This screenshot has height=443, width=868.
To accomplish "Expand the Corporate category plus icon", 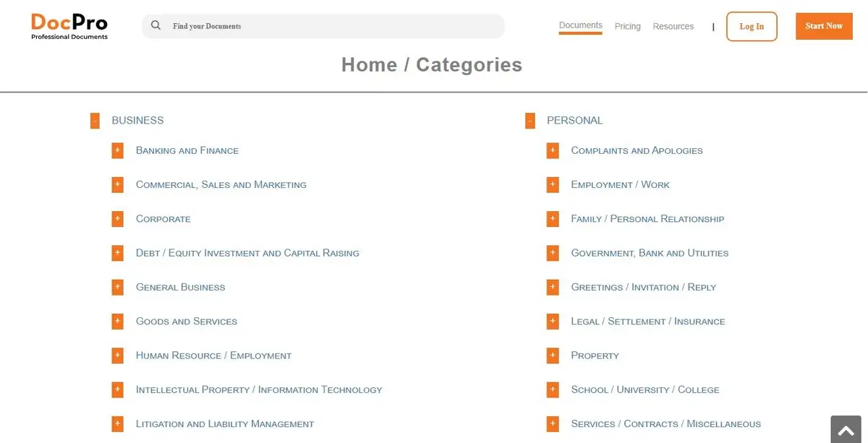I will (118, 218).
